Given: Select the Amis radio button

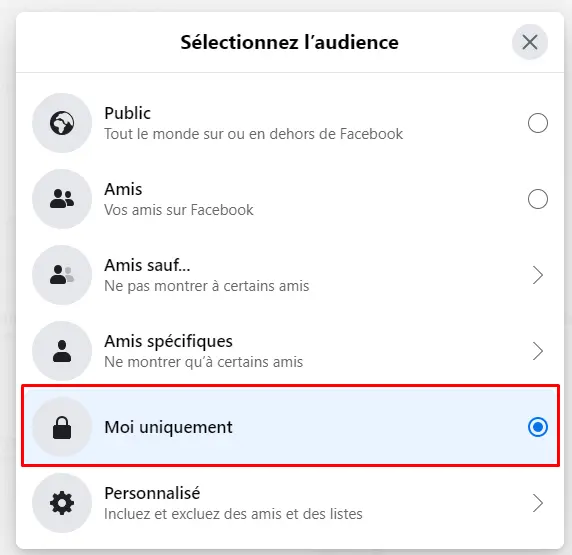Looking at the screenshot, I should tap(538, 199).
